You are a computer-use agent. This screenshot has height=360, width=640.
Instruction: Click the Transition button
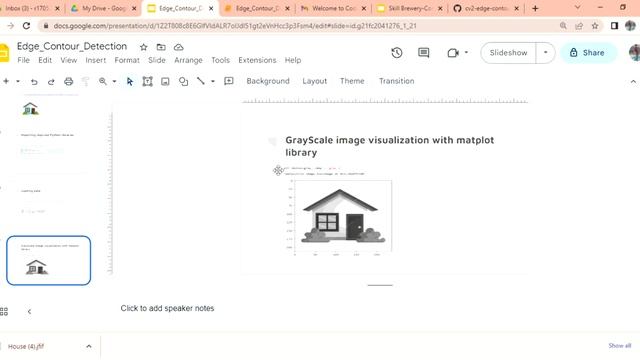[x=396, y=81]
